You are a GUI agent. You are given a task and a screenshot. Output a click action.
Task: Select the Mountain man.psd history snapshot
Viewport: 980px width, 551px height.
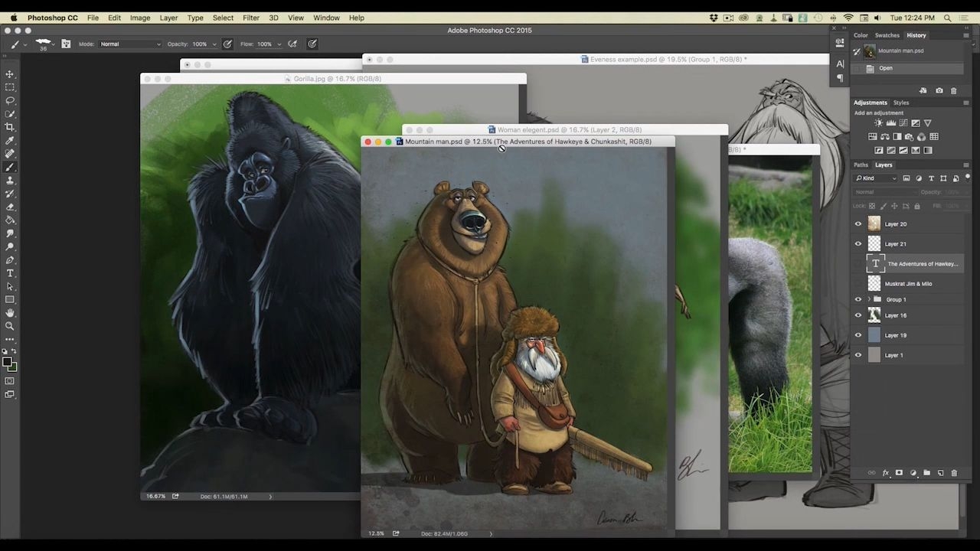[x=909, y=51]
